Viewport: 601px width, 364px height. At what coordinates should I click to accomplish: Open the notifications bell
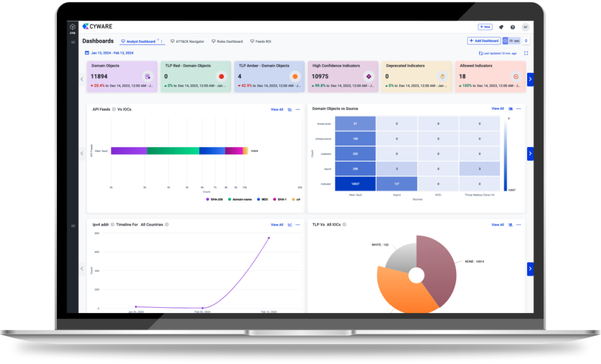click(x=501, y=27)
